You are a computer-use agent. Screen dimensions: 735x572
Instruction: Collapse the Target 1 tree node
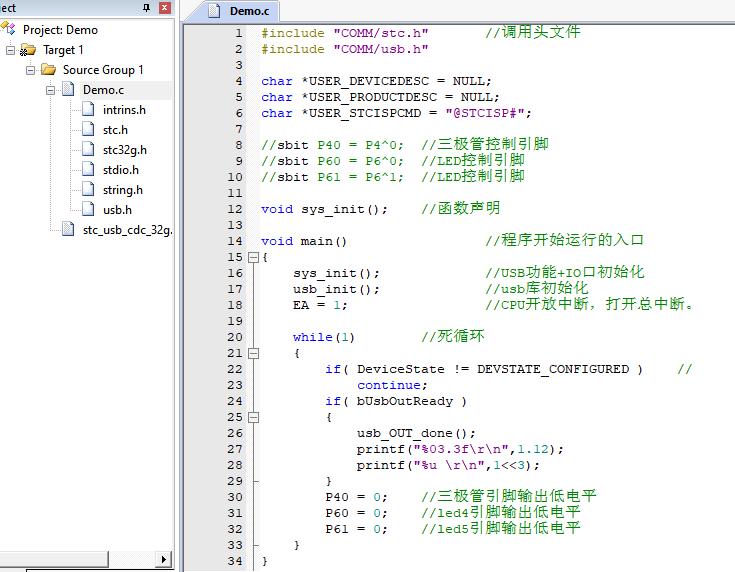pos(10,50)
